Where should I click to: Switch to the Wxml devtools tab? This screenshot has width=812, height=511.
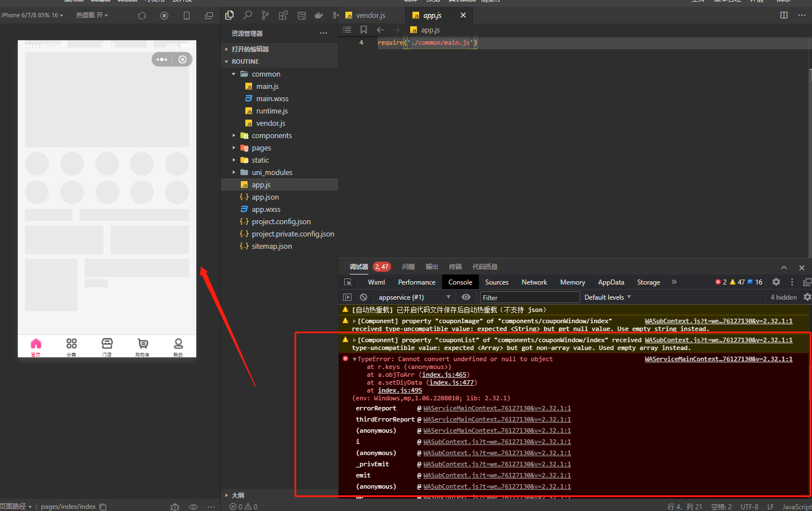coord(376,282)
